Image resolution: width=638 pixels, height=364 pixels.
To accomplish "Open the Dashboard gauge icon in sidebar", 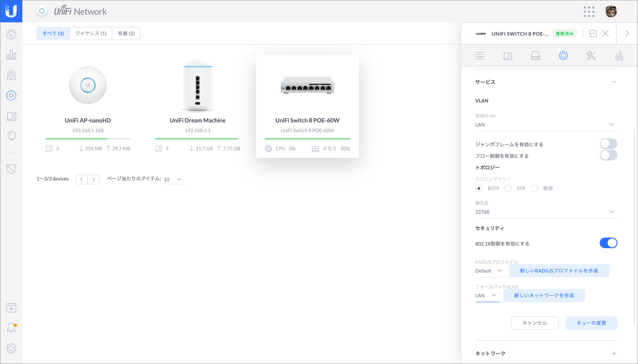I will [x=11, y=34].
